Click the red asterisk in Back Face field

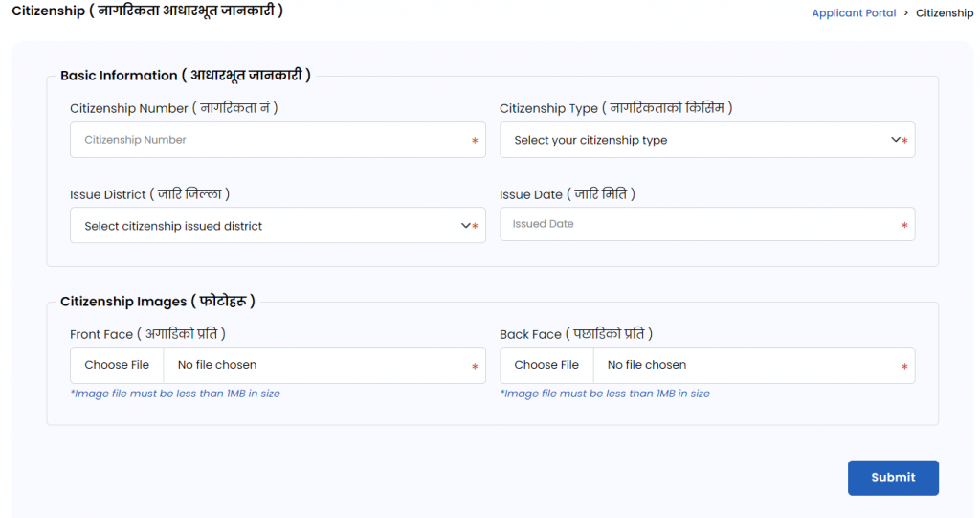pos(904,367)
